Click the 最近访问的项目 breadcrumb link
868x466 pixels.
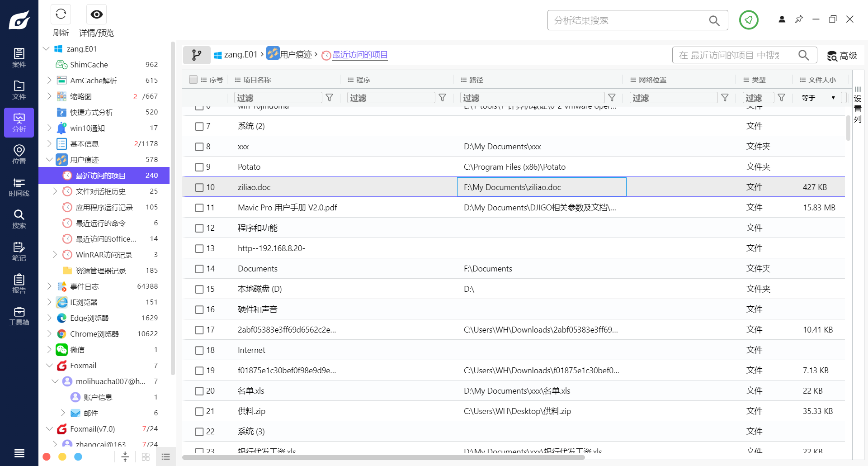click(360, 55)
